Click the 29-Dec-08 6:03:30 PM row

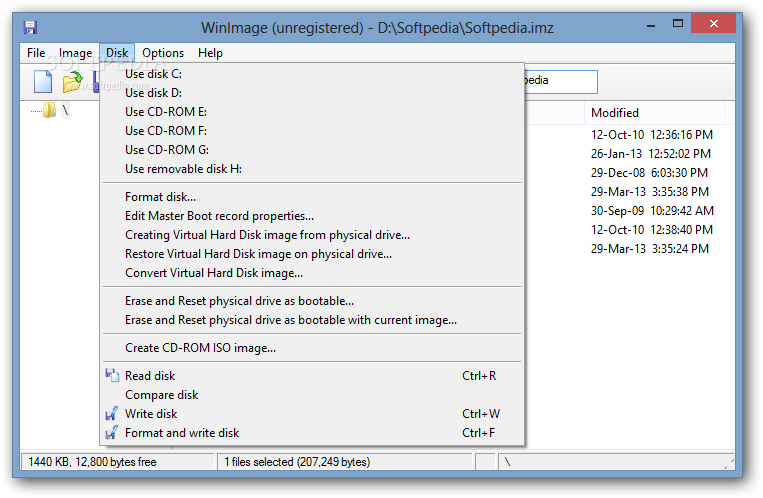click(x=649, y=172)
